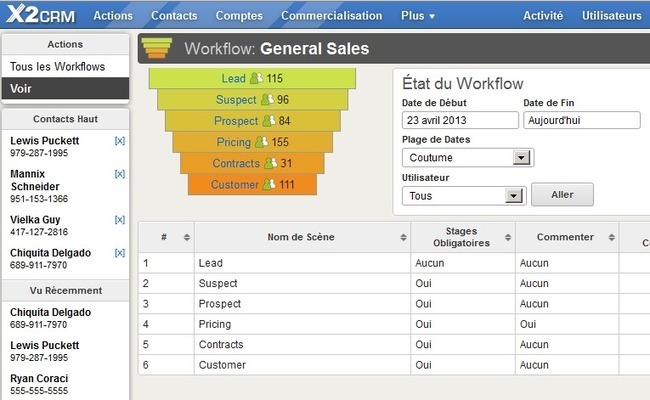Click the Date de Début field
The width and height of the screenshot is (650, 400).
click(x=459, y=120)
